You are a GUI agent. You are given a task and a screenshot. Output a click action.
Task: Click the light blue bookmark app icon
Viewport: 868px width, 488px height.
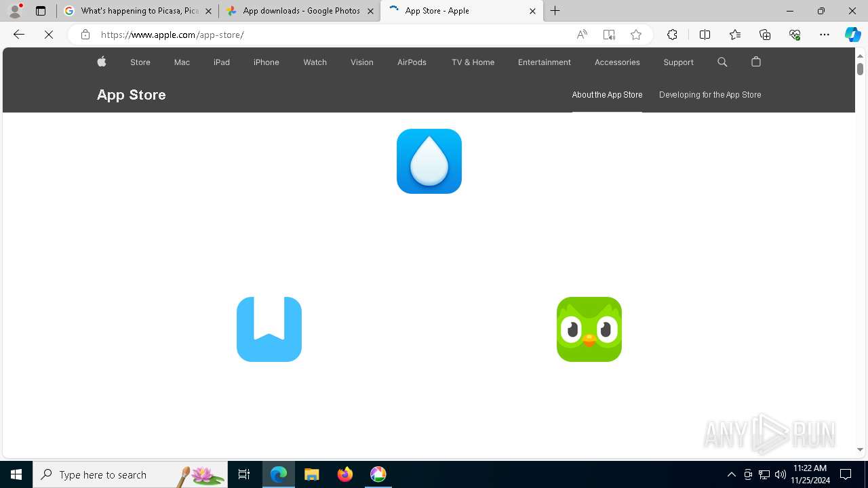click(x=269, y=329)
